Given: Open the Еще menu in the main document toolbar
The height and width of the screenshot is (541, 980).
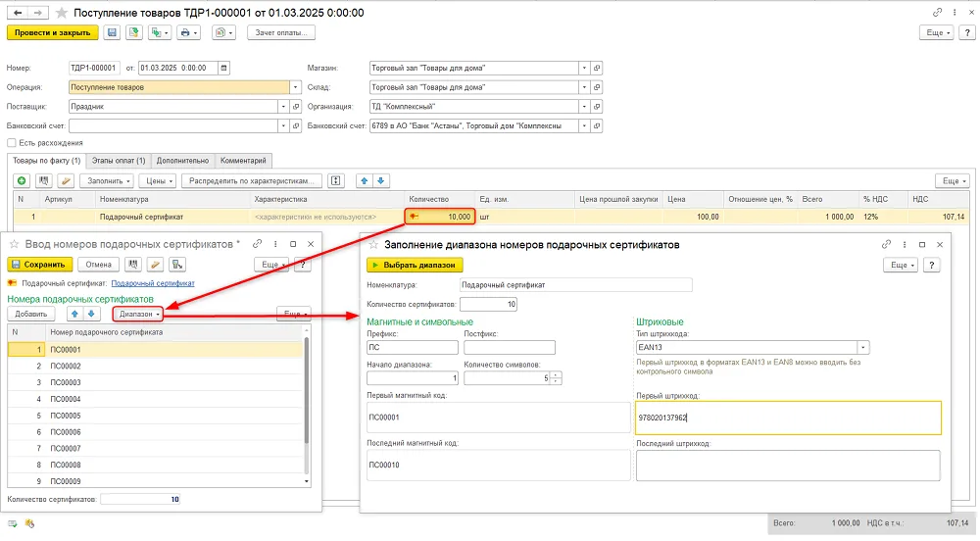Looking at the screenshot, I should coord(936,32).
